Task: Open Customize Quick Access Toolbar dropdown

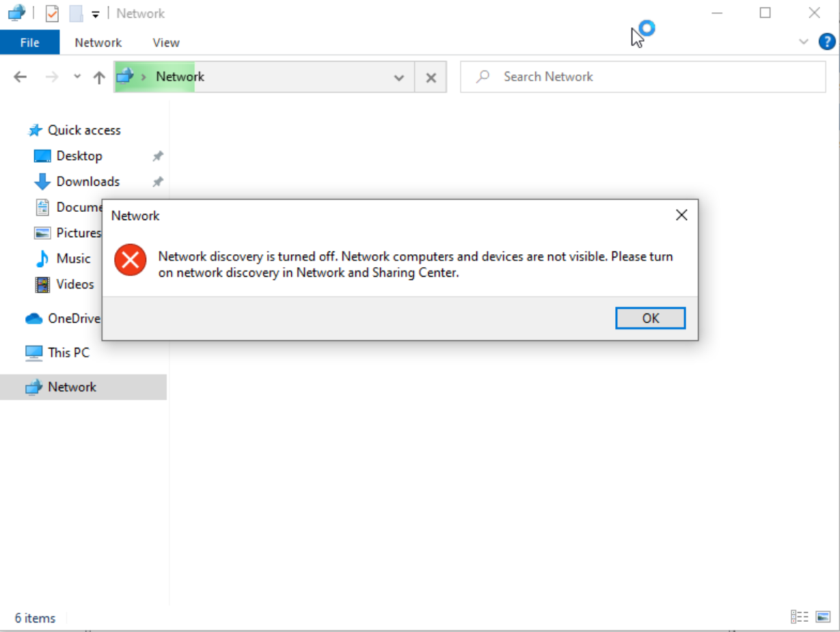Action: tap(96, 14)
